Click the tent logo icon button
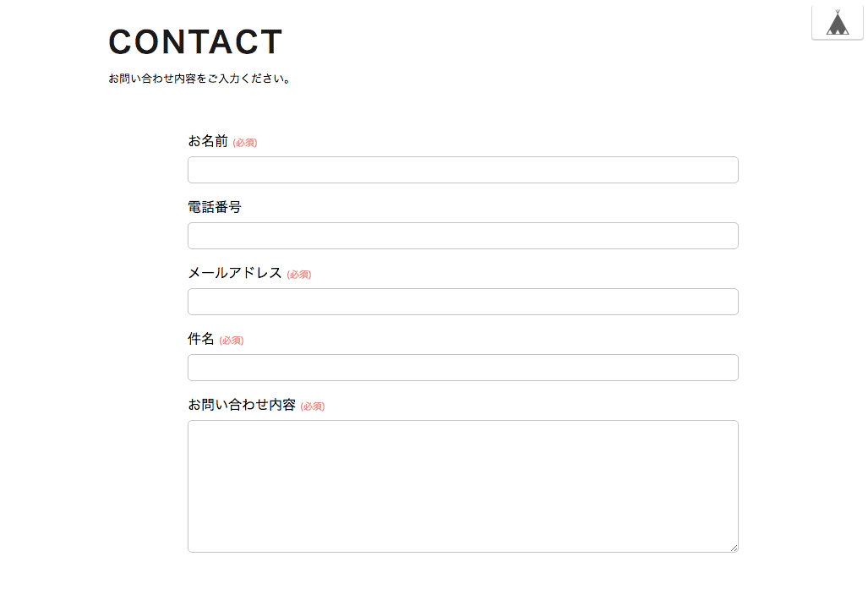868x589 pixels. tap(837, 23)
